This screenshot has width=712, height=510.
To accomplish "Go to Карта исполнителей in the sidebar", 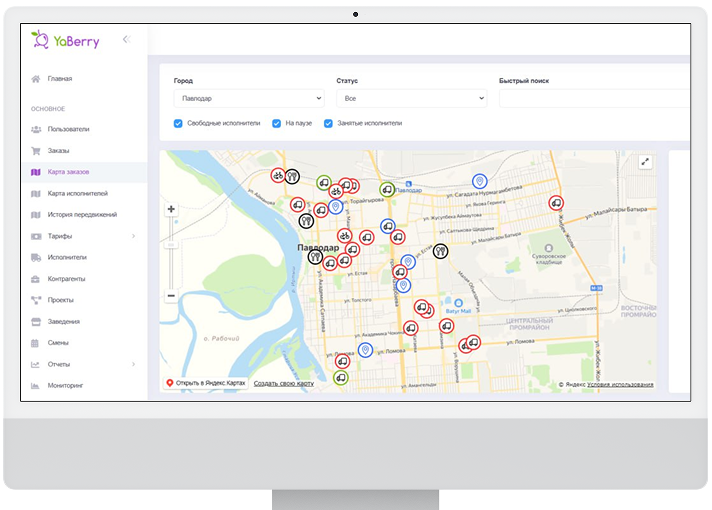I will (x=77, y=193).
